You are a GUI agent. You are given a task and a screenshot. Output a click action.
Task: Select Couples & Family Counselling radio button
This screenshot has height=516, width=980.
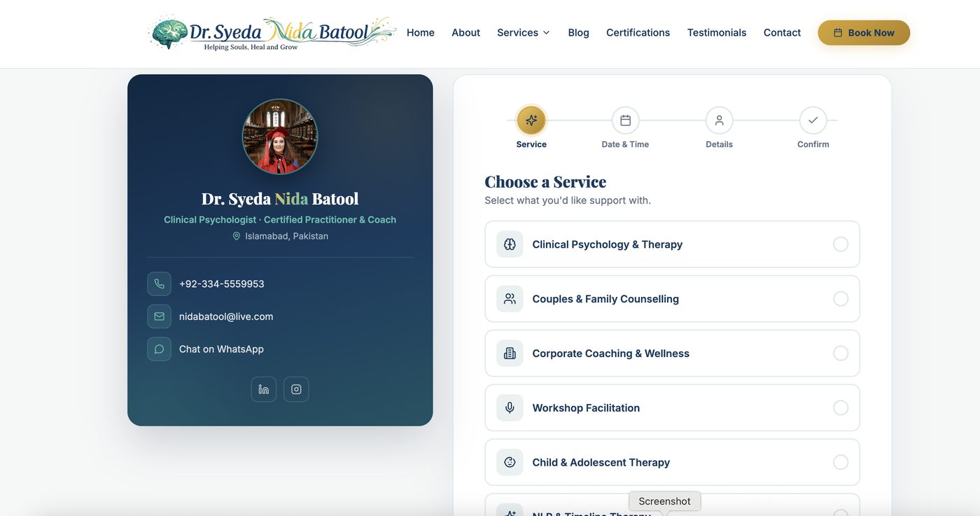coord(841,299)
